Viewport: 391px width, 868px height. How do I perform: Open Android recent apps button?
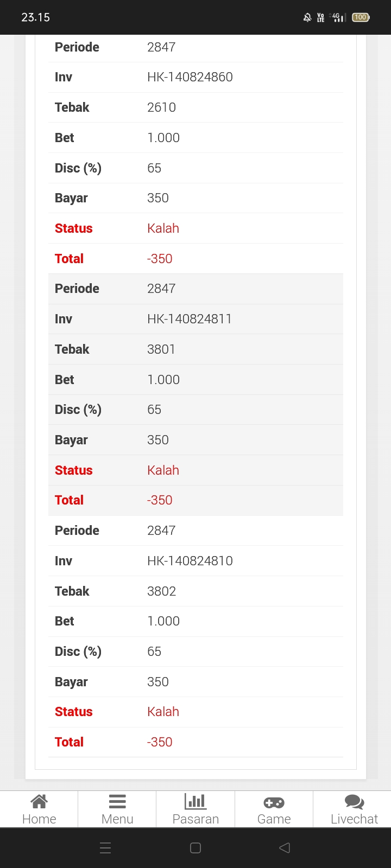(106, 848)
